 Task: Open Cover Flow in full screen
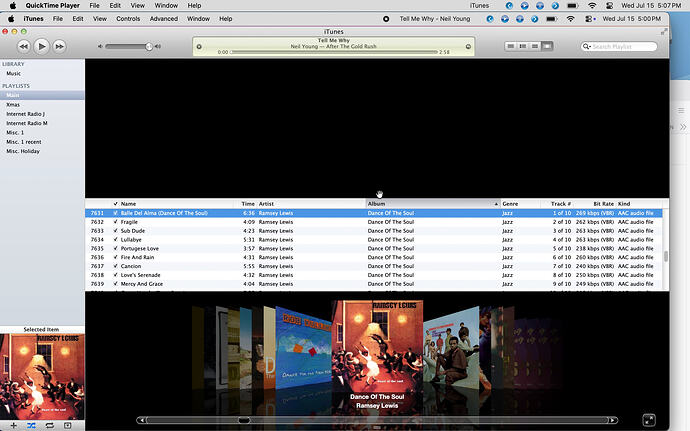pyautogui.click(x=649, y=420)
